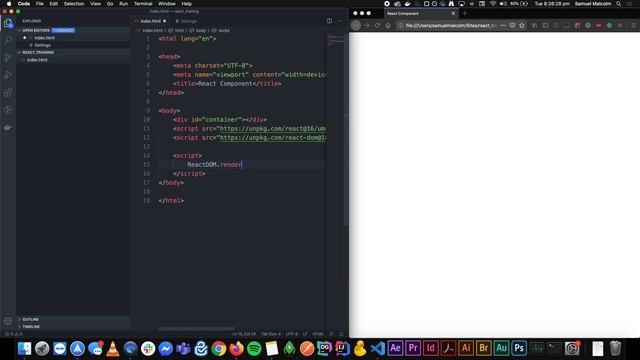Change the HTML language mode in status bar

[318, 334]
